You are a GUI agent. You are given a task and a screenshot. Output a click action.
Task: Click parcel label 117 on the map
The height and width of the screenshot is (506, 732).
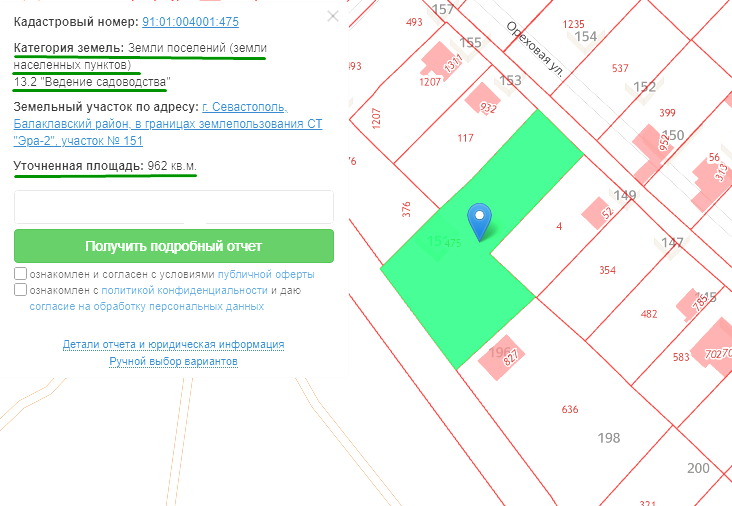465,138
